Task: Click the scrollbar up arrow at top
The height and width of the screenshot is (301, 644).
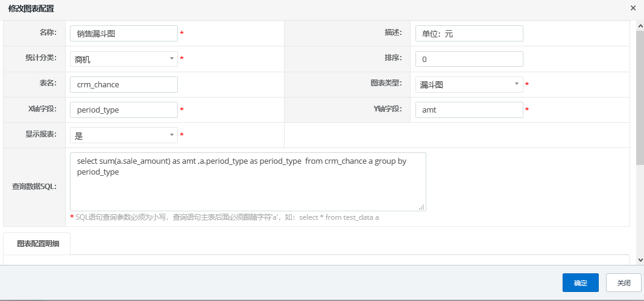Action: click(x=640, y=25)
